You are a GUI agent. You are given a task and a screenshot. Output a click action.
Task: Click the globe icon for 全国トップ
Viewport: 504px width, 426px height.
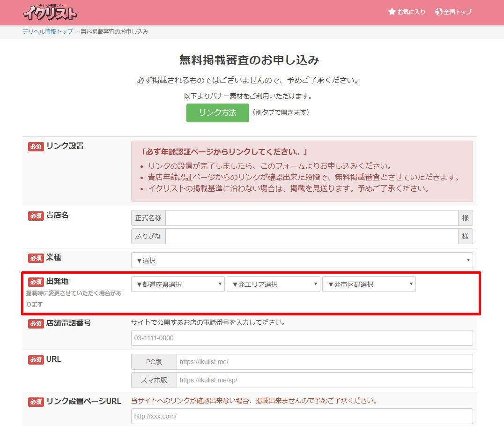click(439, 12)
